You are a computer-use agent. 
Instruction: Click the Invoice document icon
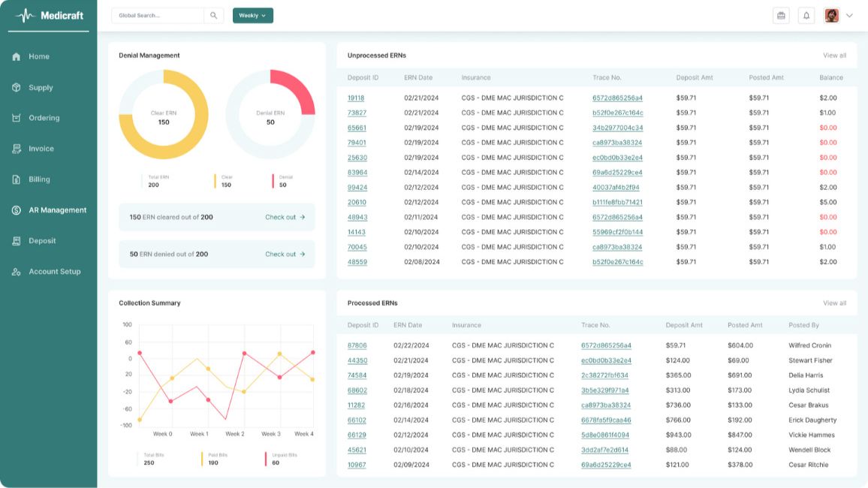pos(17,149)
